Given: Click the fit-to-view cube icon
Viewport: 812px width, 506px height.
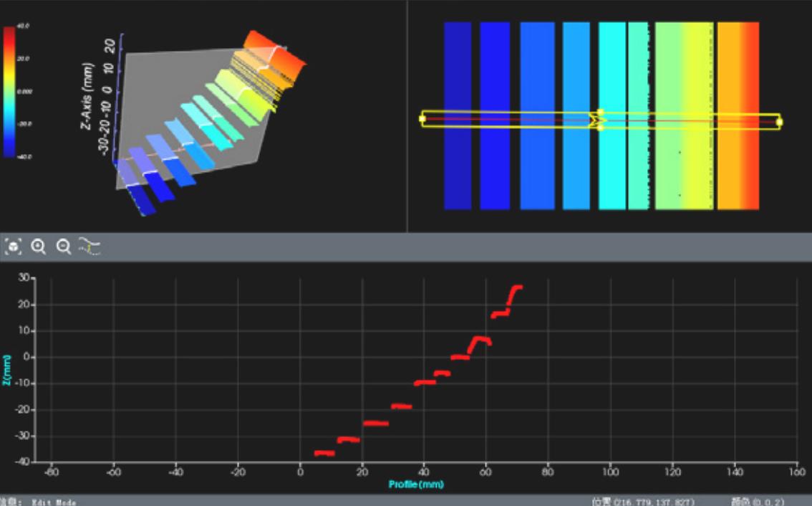Looking at the screenshot, I should (13, 247).
